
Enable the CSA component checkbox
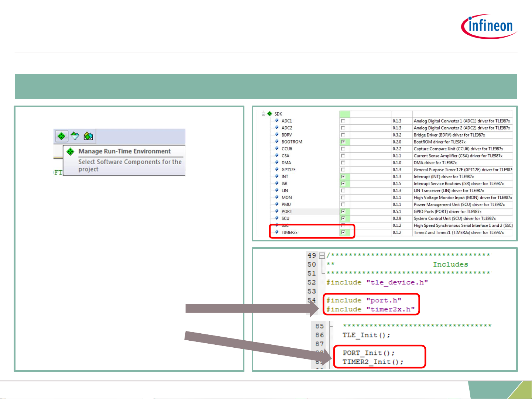click(x=343, y=156)
